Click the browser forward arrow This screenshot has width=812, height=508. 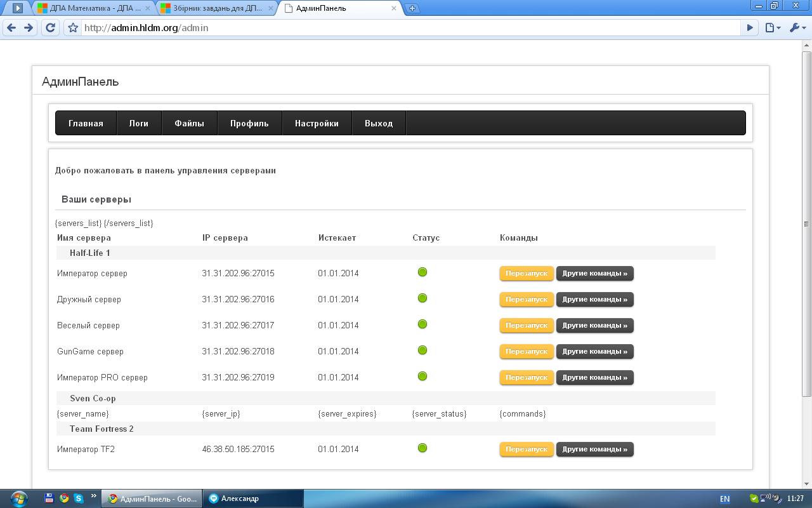click(29, 28)
